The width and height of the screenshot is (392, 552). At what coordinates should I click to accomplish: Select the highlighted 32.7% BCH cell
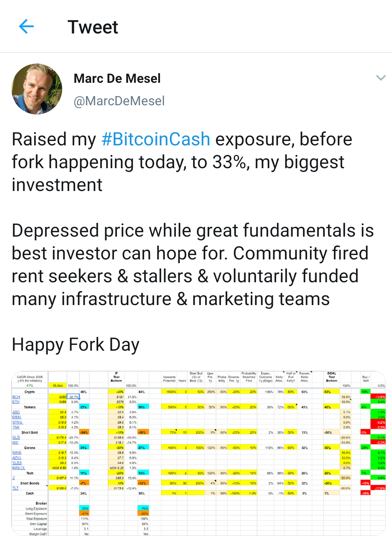[x=73, y=397]
